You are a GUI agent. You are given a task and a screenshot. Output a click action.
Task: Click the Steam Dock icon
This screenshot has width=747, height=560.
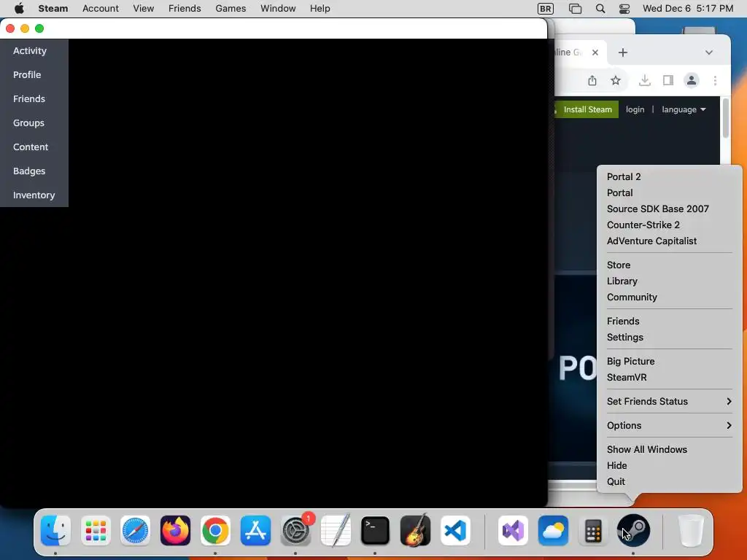point(633,530)
